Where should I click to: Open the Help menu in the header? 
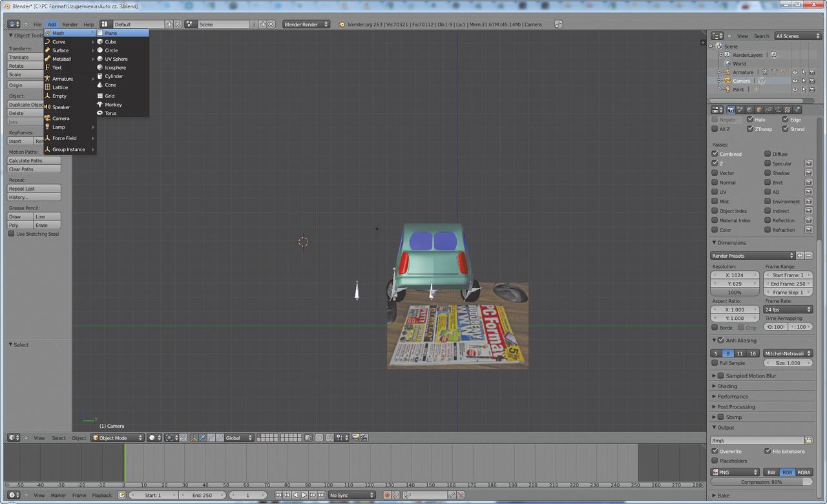point(89,25)
